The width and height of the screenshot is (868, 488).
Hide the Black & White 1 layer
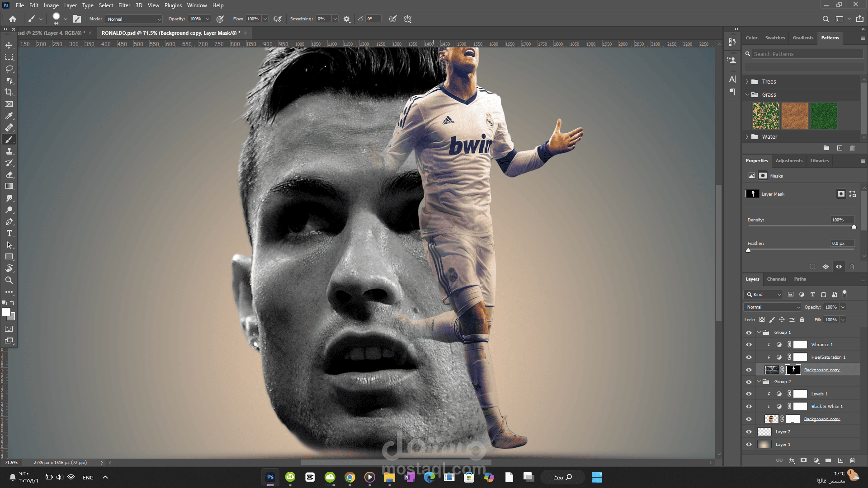coord(749,407)
